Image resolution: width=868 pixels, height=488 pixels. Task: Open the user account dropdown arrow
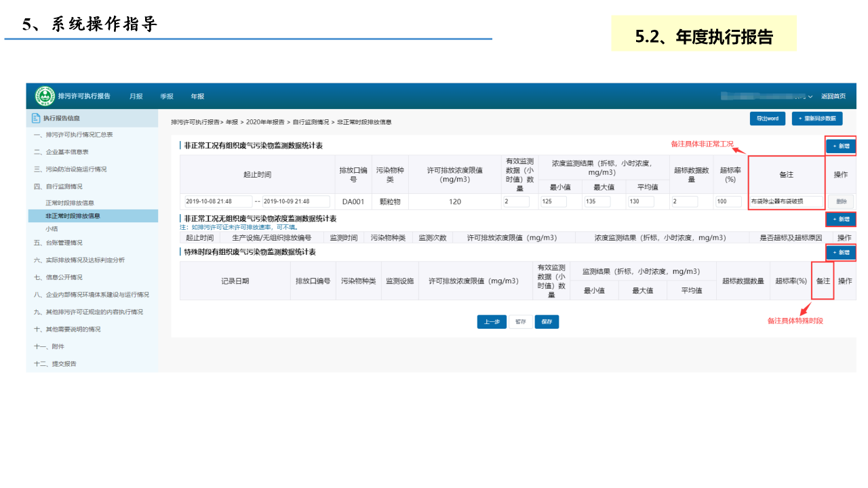pos(810,97)
